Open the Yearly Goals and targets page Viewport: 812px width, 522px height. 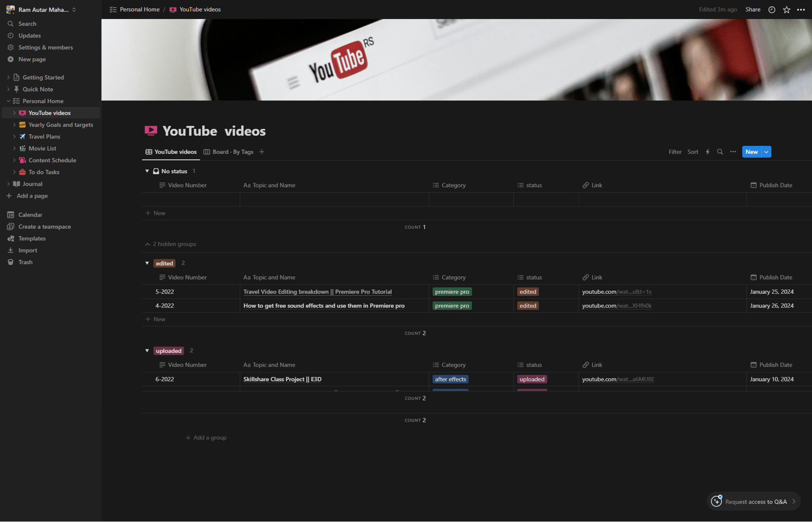coord(61,125)
